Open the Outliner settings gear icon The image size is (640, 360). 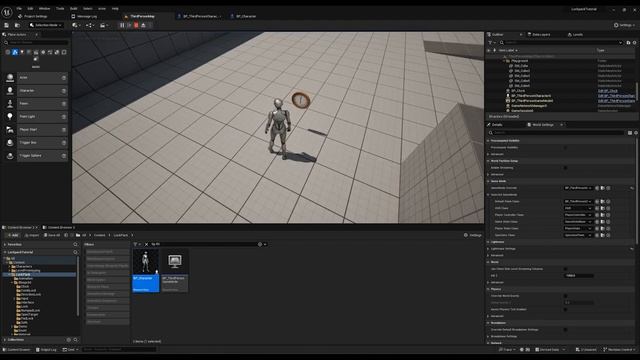pyautogui.click(x=635, y=42)
